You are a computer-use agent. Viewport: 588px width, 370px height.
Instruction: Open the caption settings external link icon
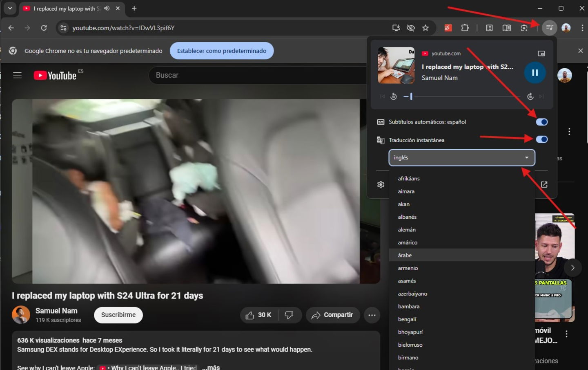pos(544,185)
